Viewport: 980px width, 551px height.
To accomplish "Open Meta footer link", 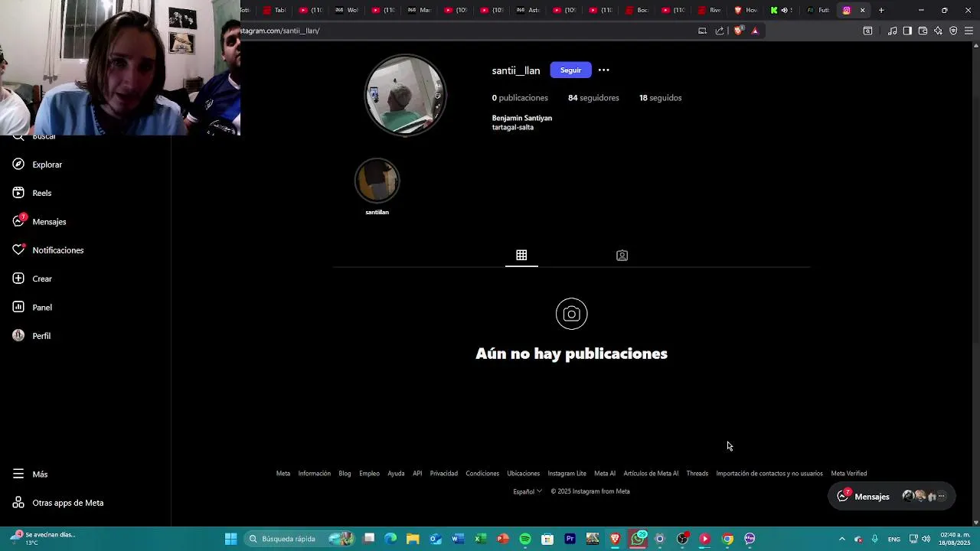I will pyautogui.click(x=283, y=474).
